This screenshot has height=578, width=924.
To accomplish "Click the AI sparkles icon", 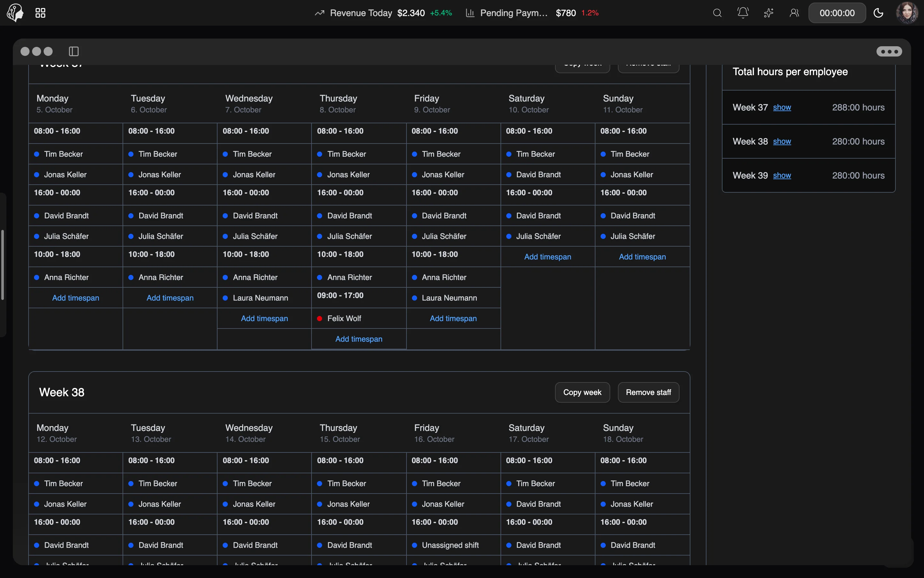I will tap(768, 13).
